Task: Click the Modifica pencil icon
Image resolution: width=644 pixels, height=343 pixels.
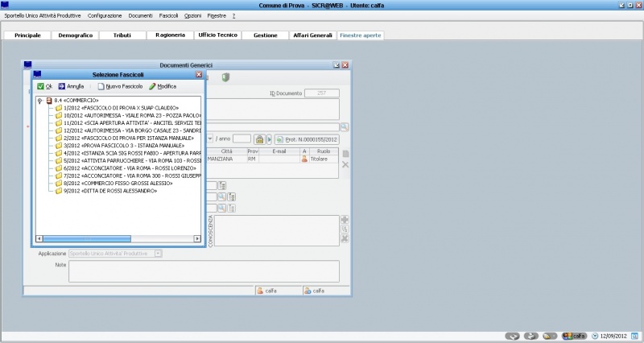Action: 162,86
